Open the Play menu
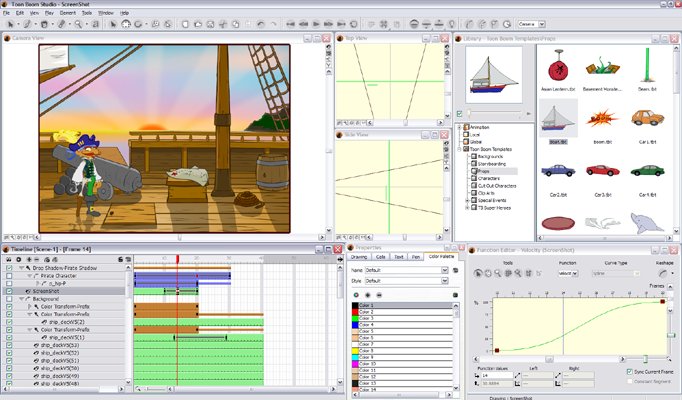 coord(49,13)
